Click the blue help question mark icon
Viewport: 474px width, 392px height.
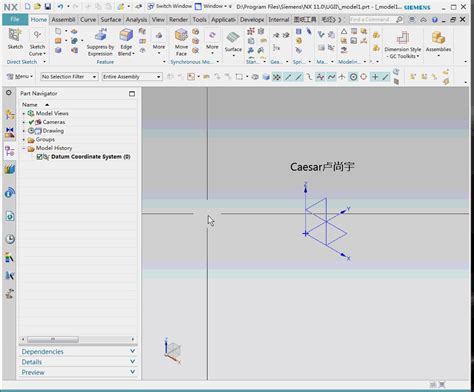[x=434, y=20]
